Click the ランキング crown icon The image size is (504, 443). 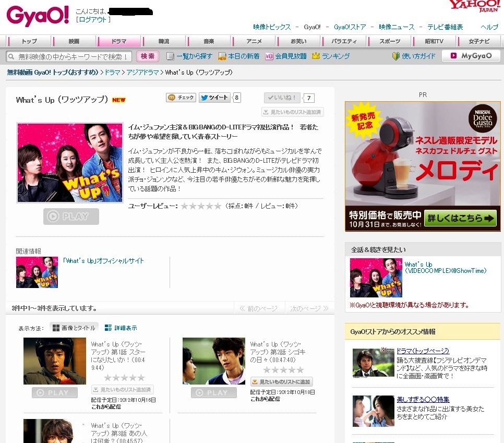click(x=316, y=56)
